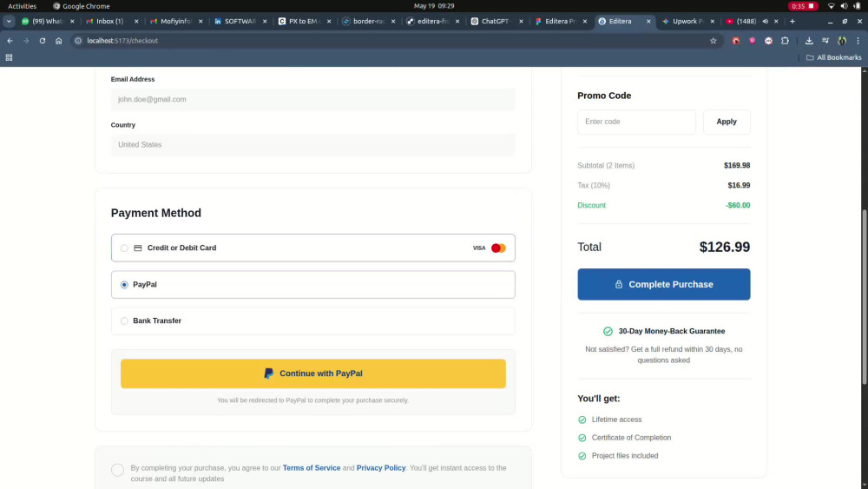The height and width of the screenshot is (489, 868).
Task: Click the page vertical scrollbar
Action: 865,297
